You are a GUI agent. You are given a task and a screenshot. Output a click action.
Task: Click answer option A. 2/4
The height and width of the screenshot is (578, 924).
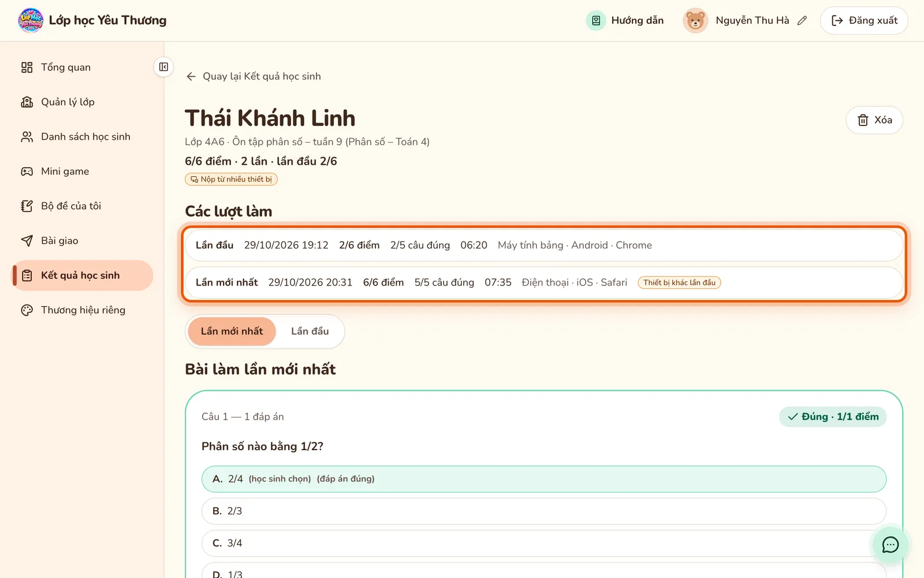pyautogui.click(x=544, y=479)
